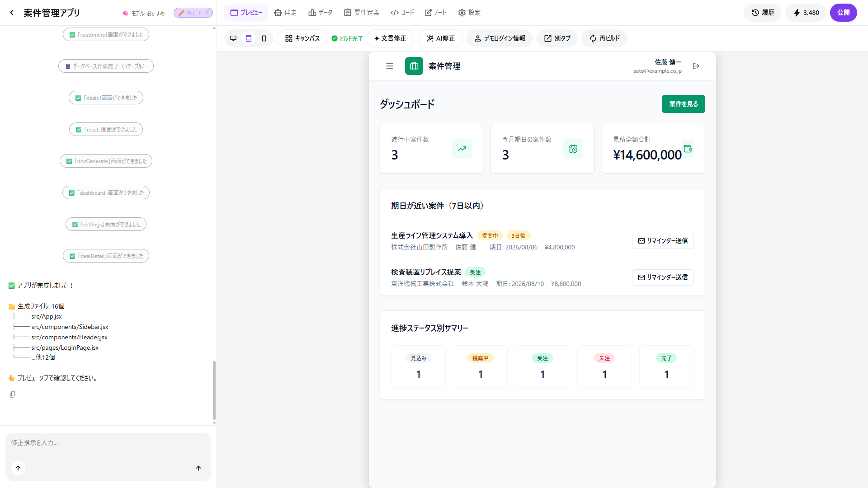868x488 pixels.
Task: Click the 3日後 due badge
Action: pyautogui.click(x=518, y=236)
